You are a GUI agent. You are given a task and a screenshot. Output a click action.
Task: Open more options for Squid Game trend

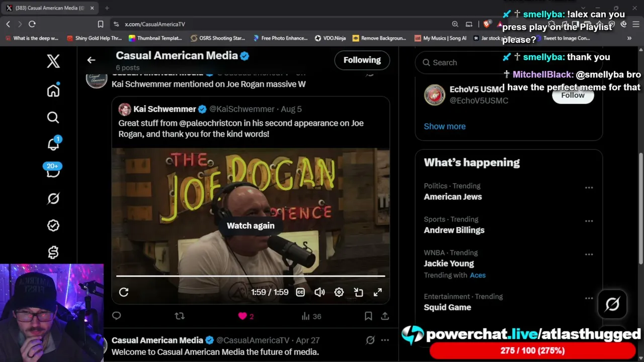(x=589, y=298)
